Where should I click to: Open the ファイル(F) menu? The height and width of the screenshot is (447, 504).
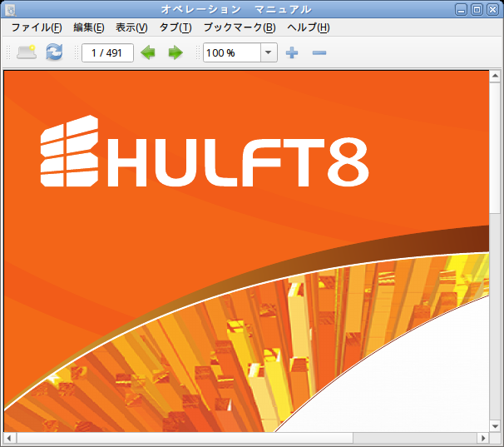tap(37, 27)
